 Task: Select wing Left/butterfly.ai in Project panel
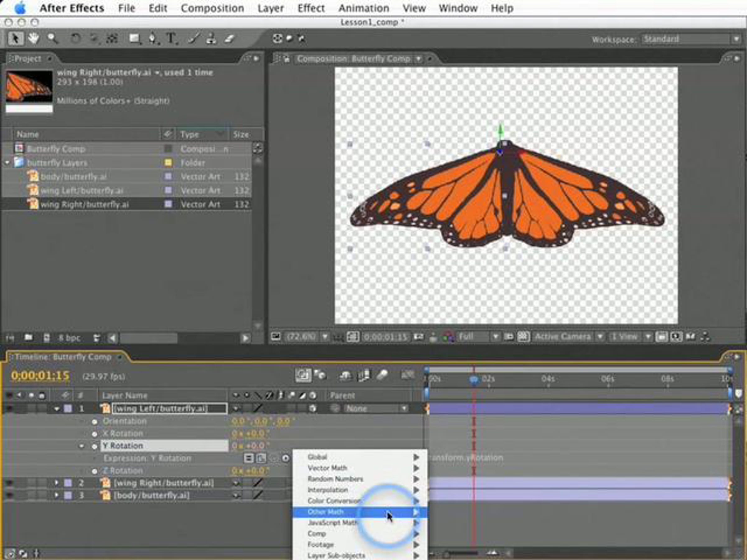(x=82, y=191)
